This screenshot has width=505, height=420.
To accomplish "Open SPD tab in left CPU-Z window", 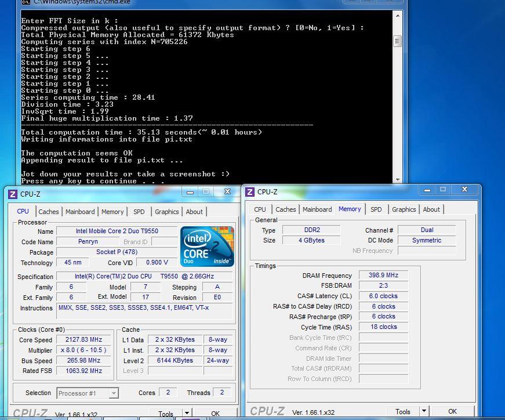I will coord(139,212).
